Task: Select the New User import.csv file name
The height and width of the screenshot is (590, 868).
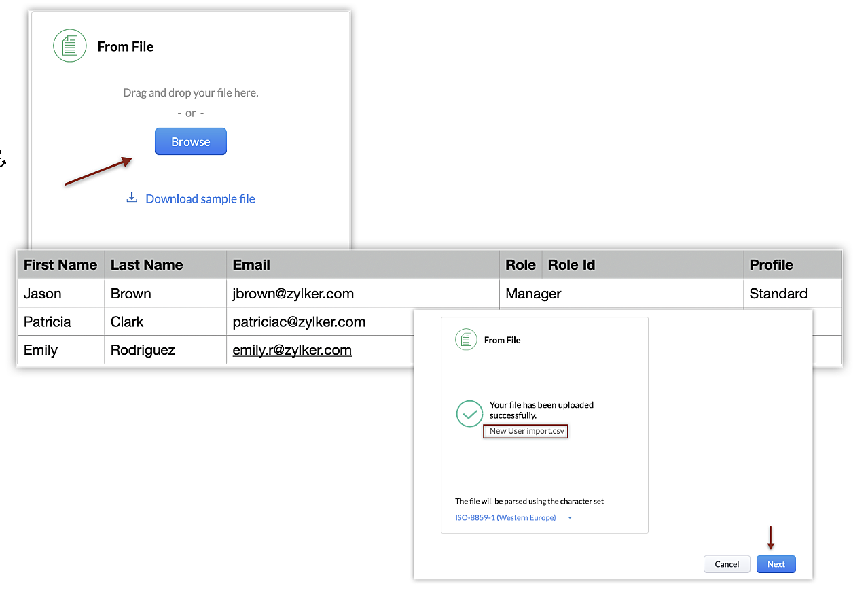Action: click(x=526, y=431)
